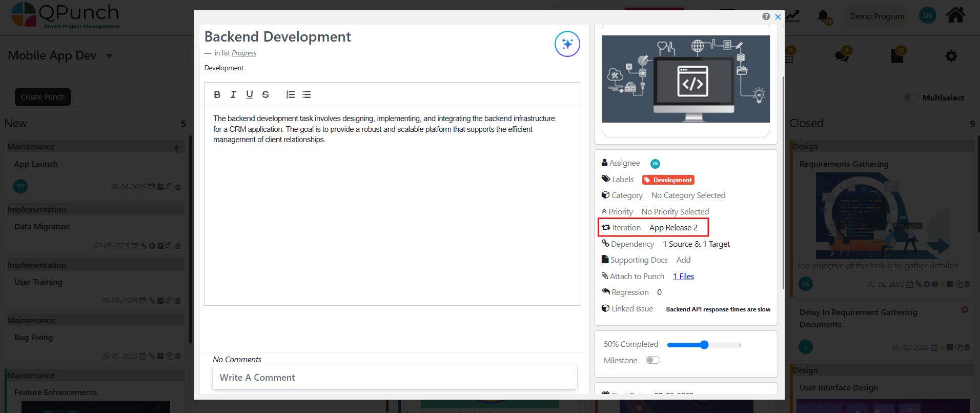The width and height of the screenshot is (980, 413).
Task: Insert a numbered list in editor
Action: coord(291,94)
